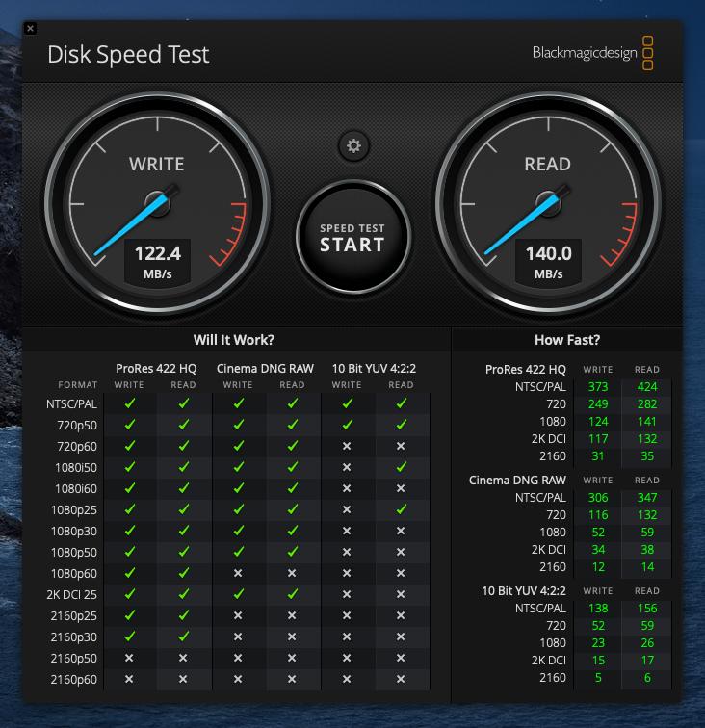Click ProRes NTSC/PAL read value 424

coord(647,387)
